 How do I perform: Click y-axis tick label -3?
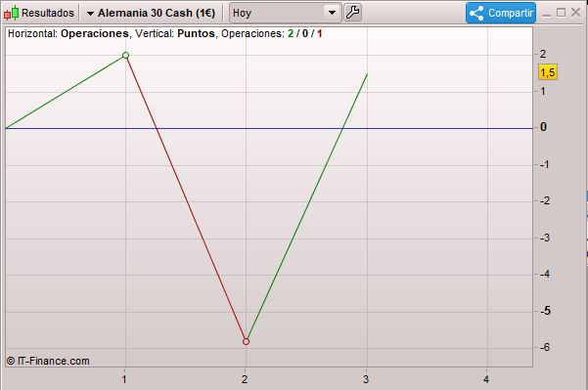[x=545, y=238]
